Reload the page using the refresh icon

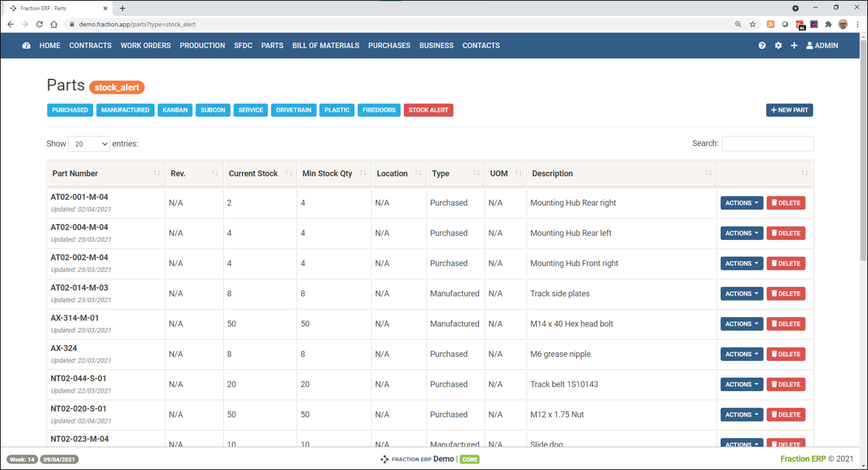click(x=40, y=24)
